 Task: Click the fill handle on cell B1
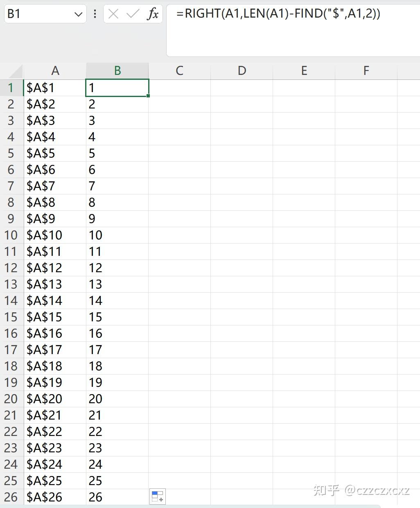coord(149,95)
